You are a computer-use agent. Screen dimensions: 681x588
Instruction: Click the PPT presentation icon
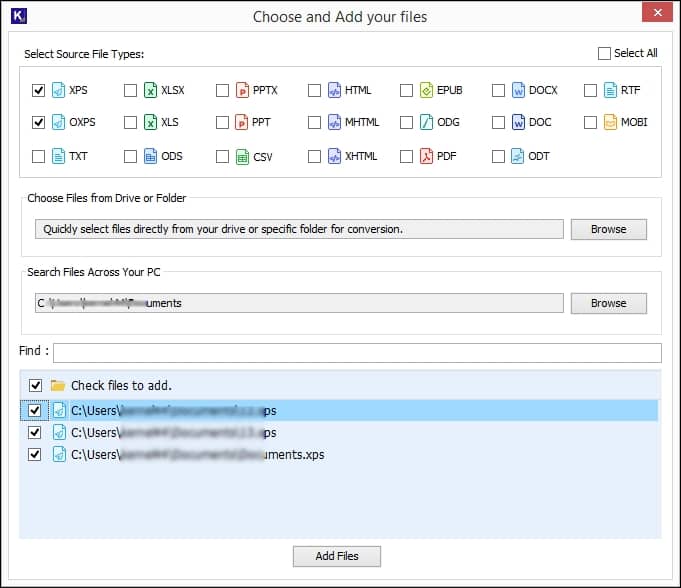pyautogui.click(x=241, y=122)
